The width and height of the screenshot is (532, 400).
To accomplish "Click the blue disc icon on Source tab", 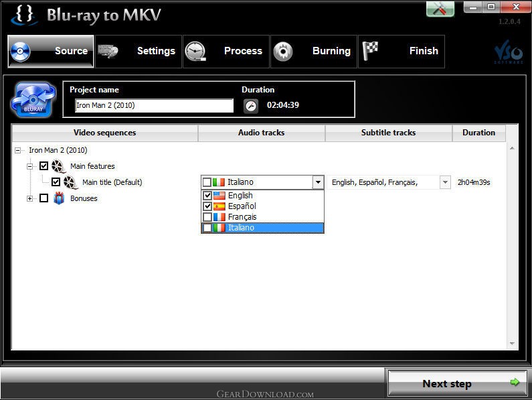I will (x=20, y=52).
